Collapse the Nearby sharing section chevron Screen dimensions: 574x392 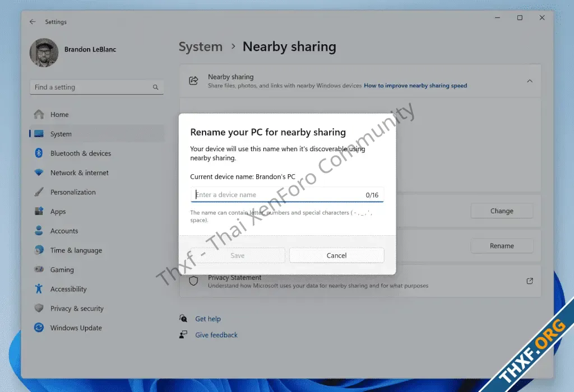529,81
